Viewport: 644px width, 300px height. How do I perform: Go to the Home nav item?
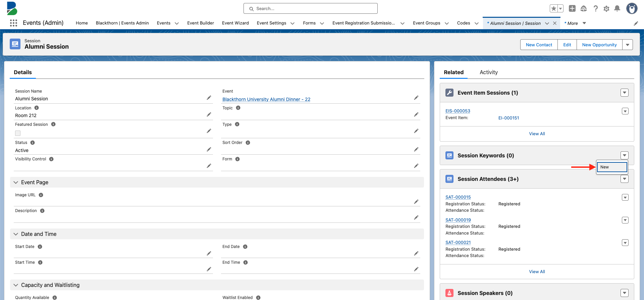coord(82,23)
